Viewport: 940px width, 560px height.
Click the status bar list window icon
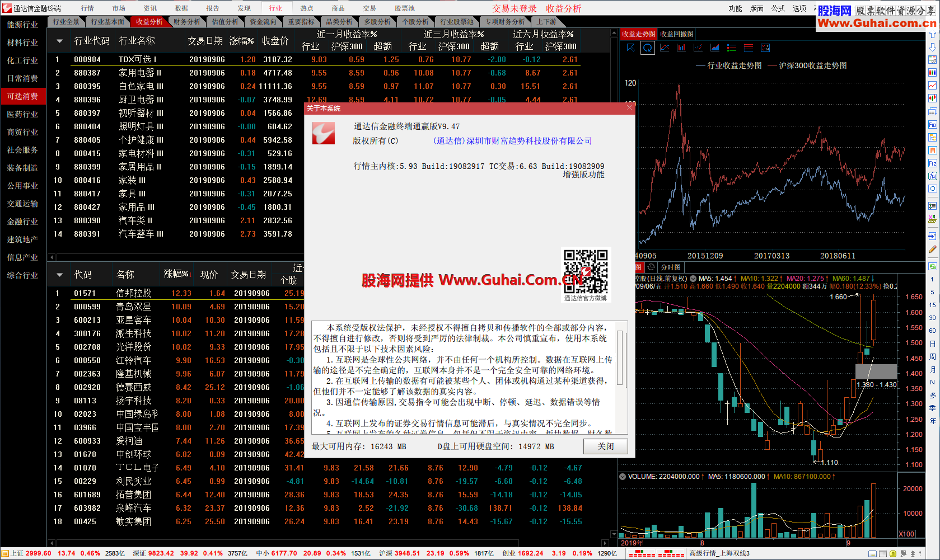[883, 554]
